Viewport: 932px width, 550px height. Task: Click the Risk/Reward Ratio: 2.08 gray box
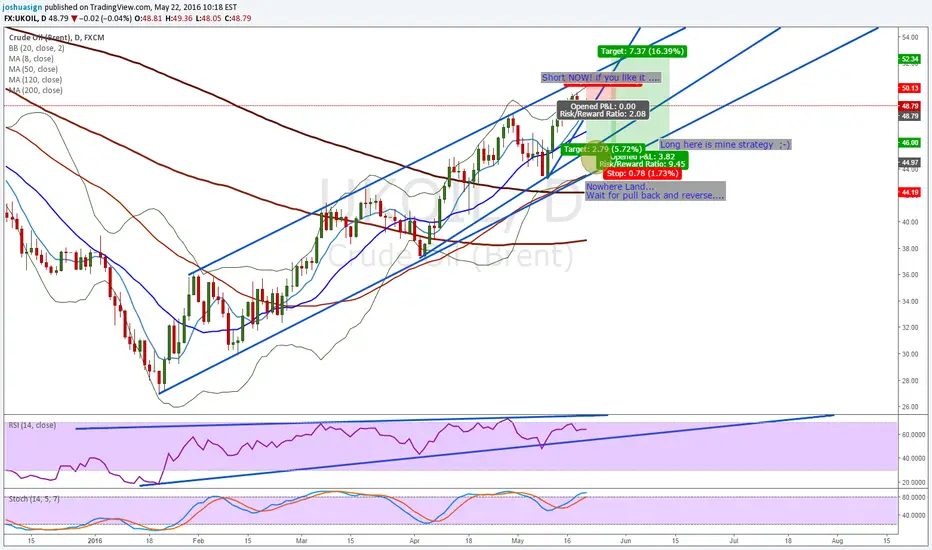pyautogui.click(x=603, y=110)
